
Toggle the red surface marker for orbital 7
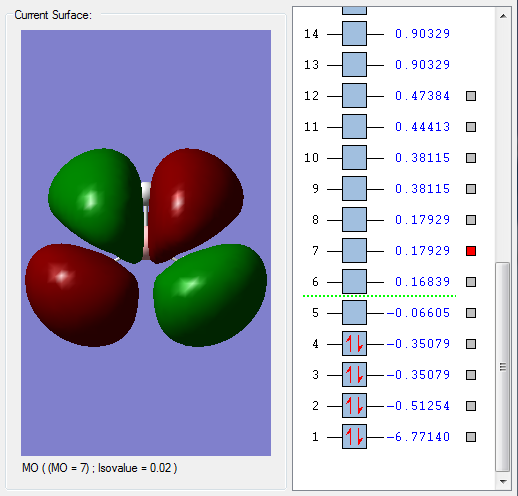(x=471, y=251)
